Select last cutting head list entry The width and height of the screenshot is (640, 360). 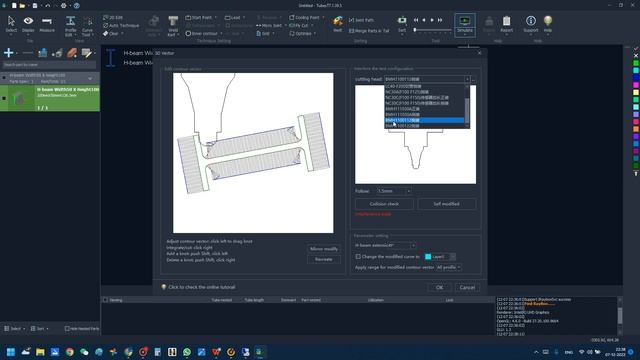[x=424, y=126]
